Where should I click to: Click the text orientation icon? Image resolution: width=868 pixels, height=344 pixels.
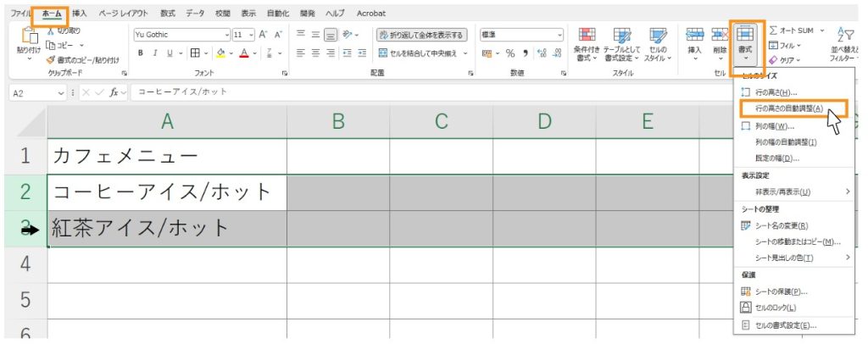pyautogui.click(x=348, y=34)
